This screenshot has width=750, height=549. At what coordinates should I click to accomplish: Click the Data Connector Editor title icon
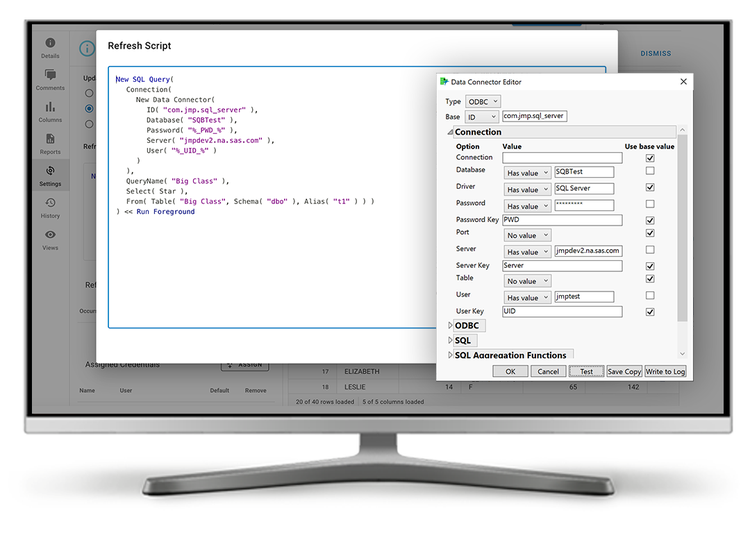(x=444, y=82)
